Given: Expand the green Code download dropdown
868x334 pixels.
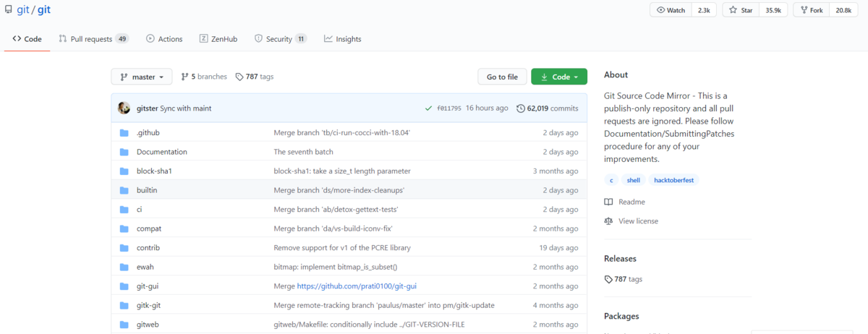Looking at the screenshot, I should click(559, 77).
